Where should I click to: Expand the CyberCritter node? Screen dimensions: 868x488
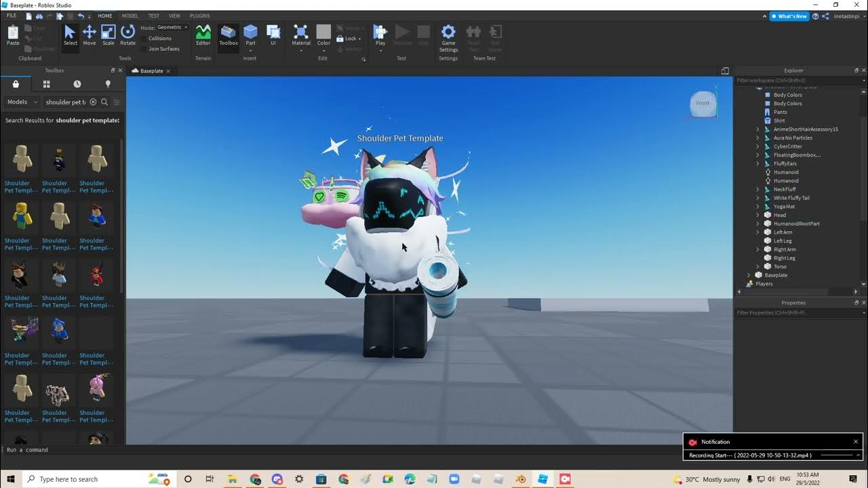[x=758, y=146]
